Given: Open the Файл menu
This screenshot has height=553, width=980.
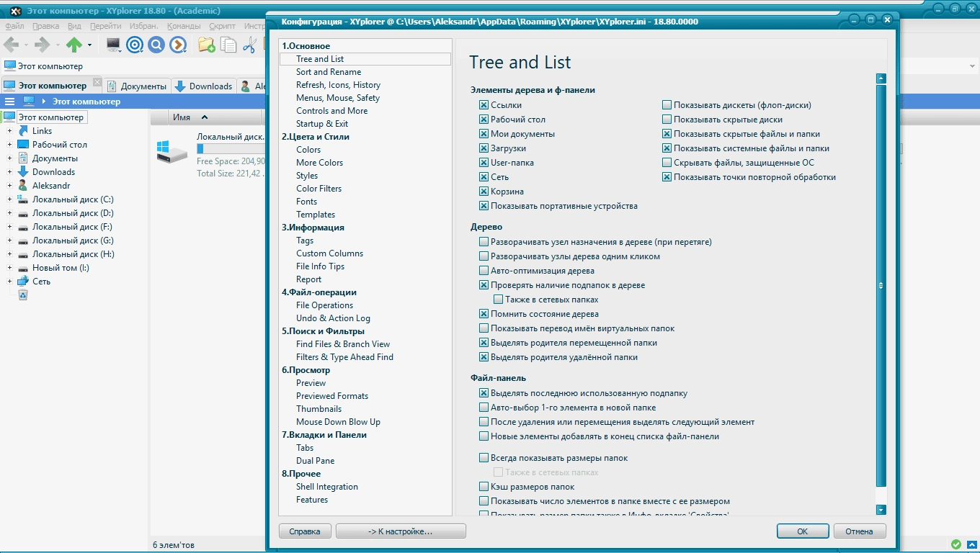Looking at the screenshot, I should 14,26.
